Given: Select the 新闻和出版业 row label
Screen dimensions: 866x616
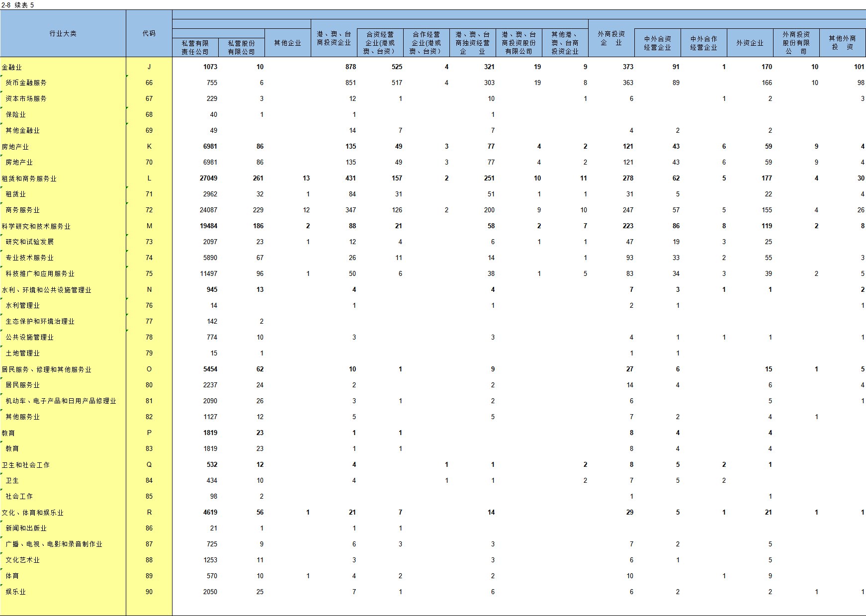Looking at the screenshot, I should [26, 528].
